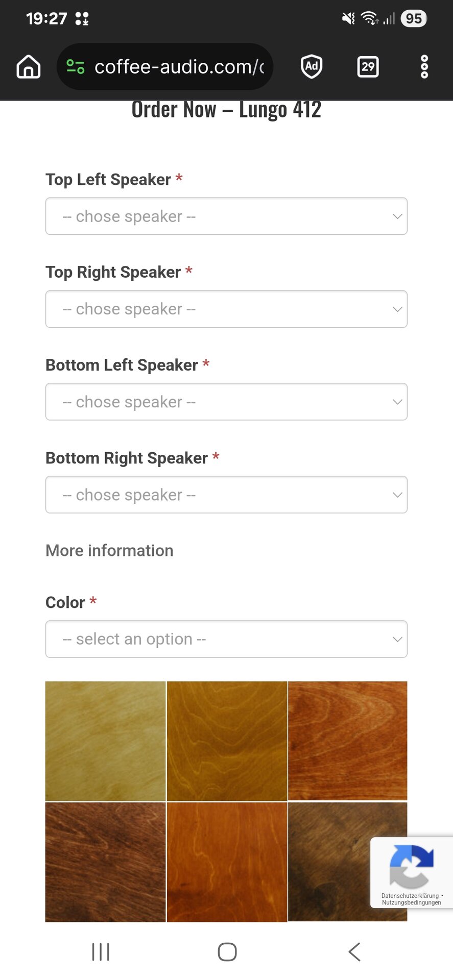Image resolution: width=453 pixels, height=980 pixels.
Task: Open the Top Left Speaker dropdown
Action: (x=226, y=216)
